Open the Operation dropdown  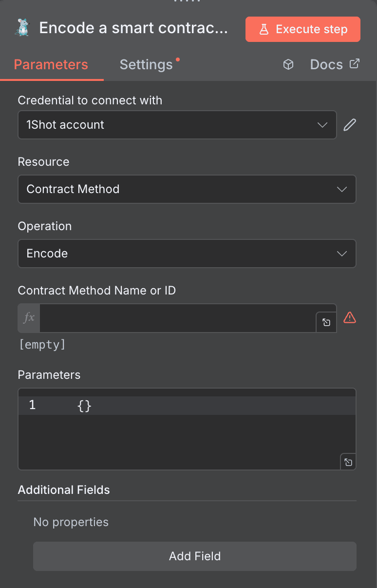coord(187,254)
